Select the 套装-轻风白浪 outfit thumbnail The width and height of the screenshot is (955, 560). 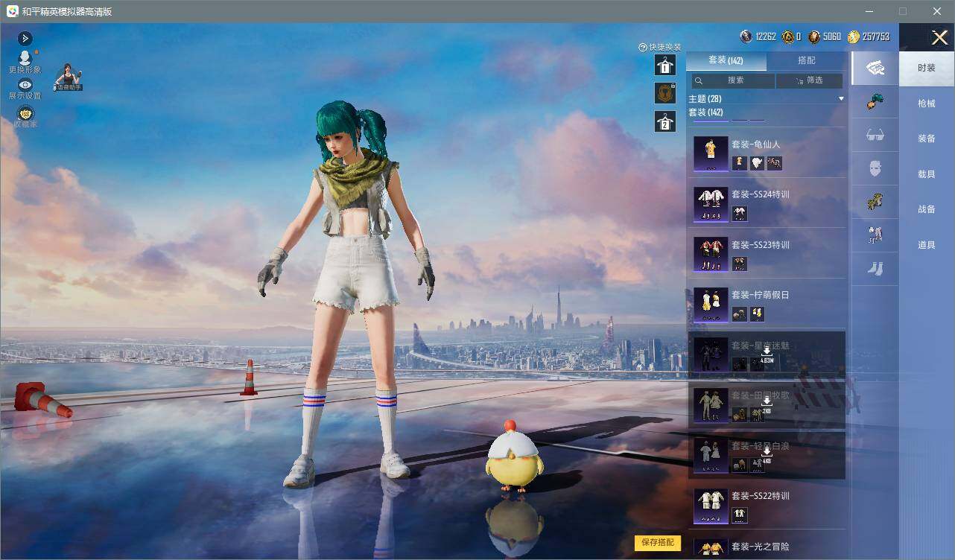[711, 455]
